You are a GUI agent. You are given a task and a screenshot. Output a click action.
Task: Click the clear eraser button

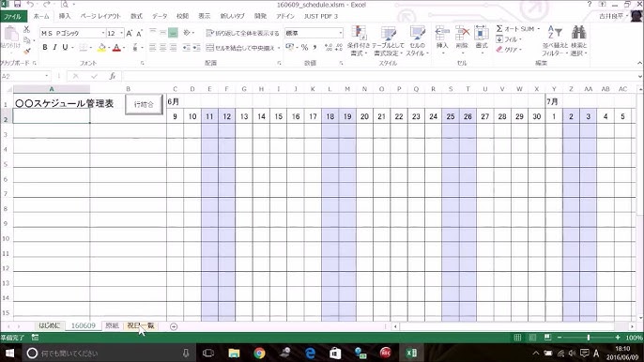(509, 50)
